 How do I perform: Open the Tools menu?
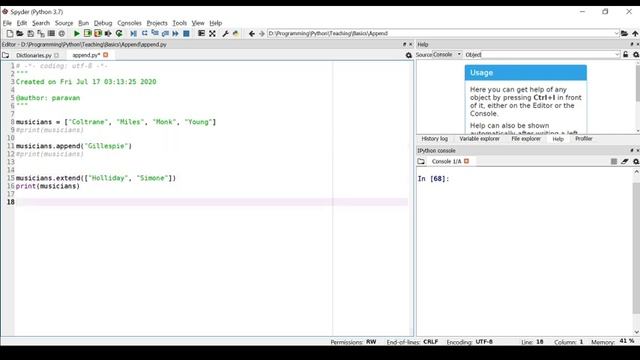tap(180, 23)
